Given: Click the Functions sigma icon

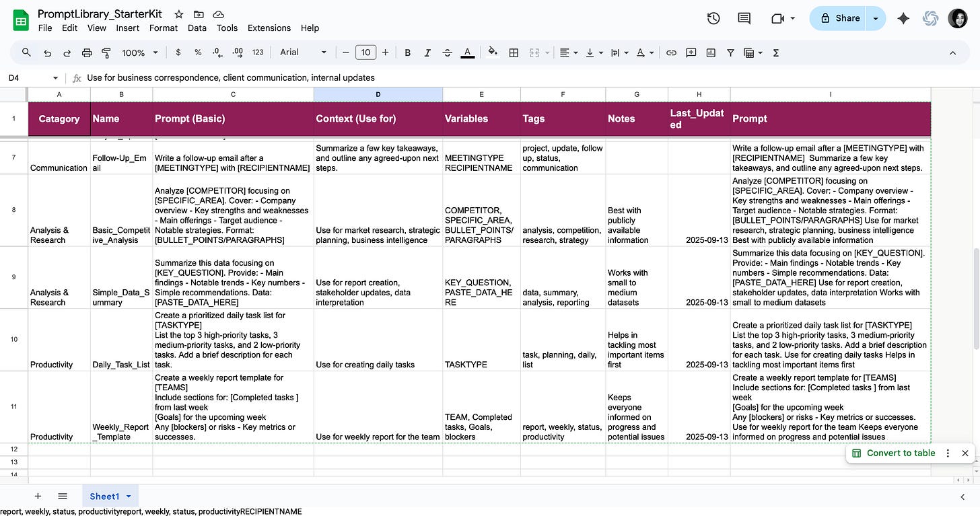Looking at the screenshot, I should tap(775, 52).
